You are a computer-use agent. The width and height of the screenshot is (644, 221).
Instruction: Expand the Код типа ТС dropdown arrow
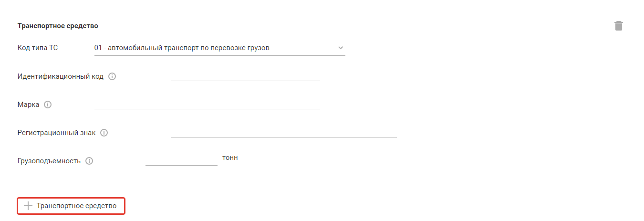[340, 48]
